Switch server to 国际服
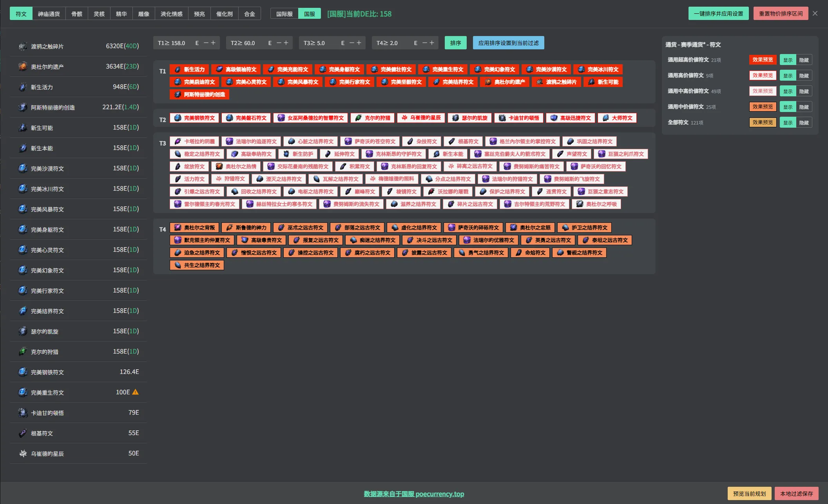This screenshot has height=504, width=828. click(284, 14)
